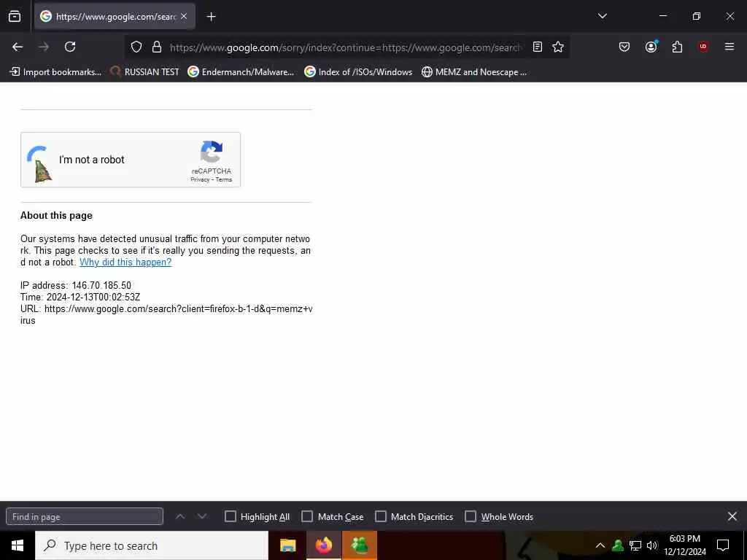The image size is (747, 560).
Task: List all tabs dropdown arrow
Action: [x=602, y=16]
